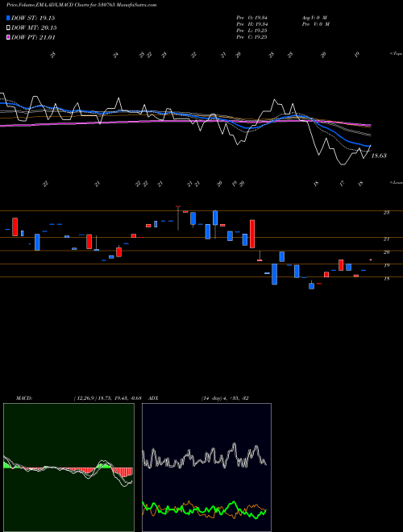Click the 23 price level label
The width and height of the screenshot is (403, 532).
pyautogui.click(x=386, y=212)
